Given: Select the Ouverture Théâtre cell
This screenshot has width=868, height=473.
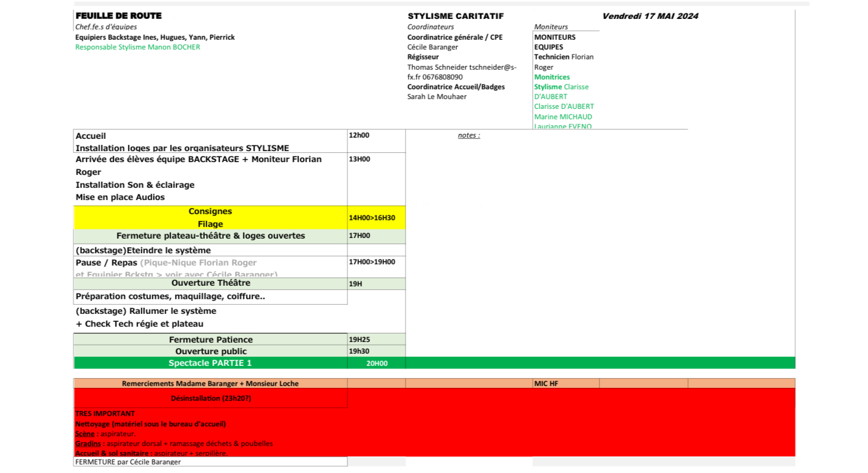Looking at the screenshot, I should click(x=210, y=283).
